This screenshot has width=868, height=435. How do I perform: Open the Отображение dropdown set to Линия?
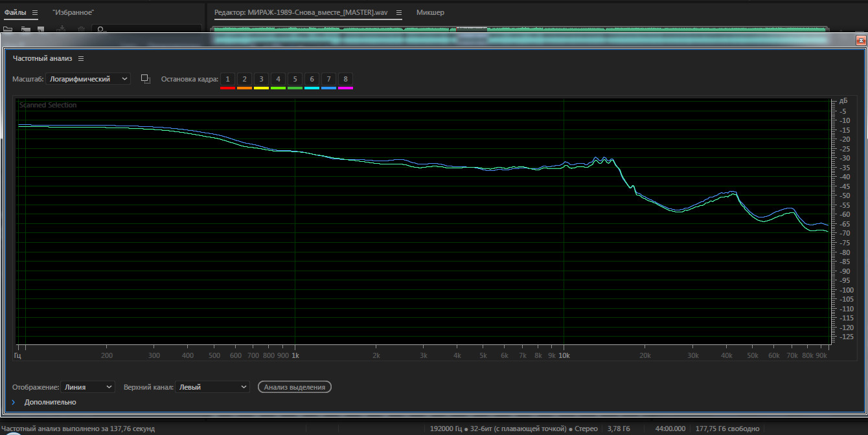pyautogui.click(x=87, y=387)
